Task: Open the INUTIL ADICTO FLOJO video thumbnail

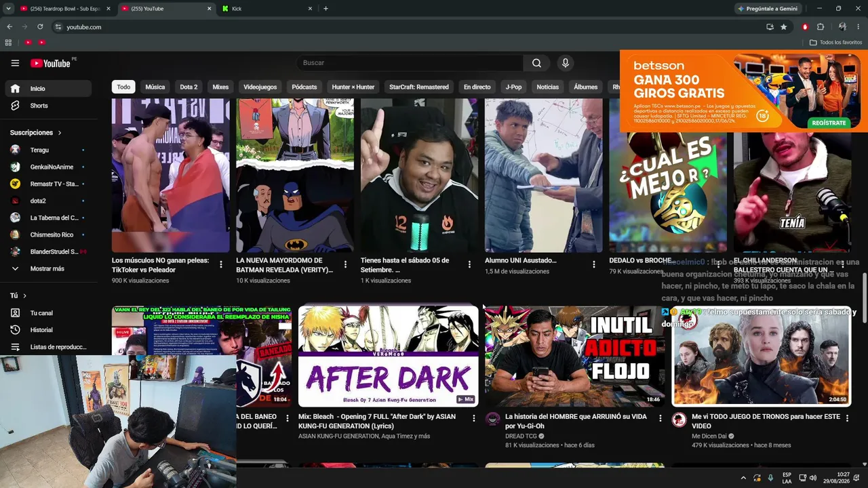Action: point(574,356)
